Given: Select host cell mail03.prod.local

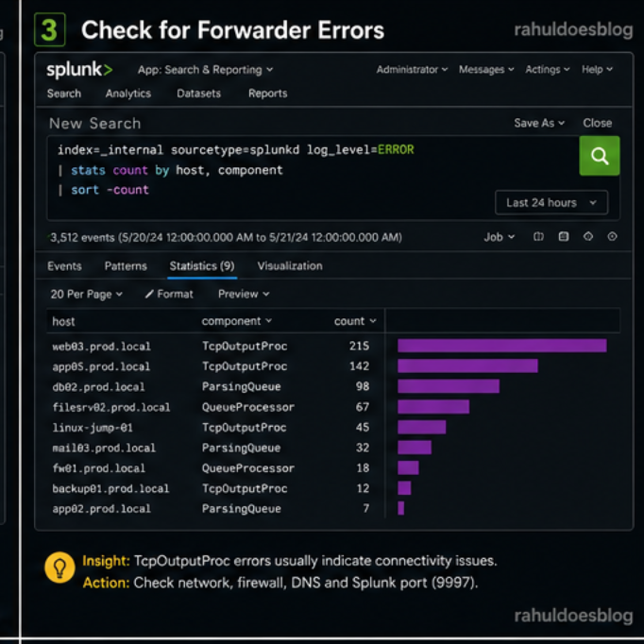Looking at the screenshot, I should click(x=104, y=449).
